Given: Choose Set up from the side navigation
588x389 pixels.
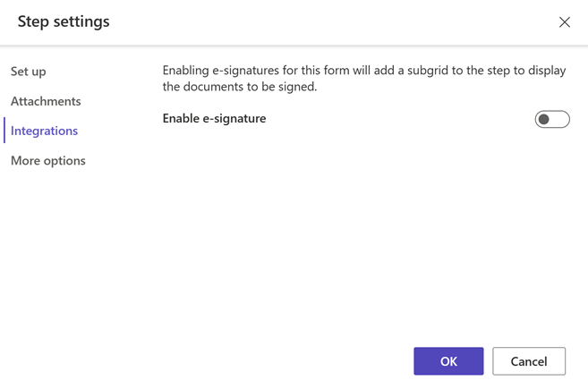Looking at the screenshot, I should 29,72.
